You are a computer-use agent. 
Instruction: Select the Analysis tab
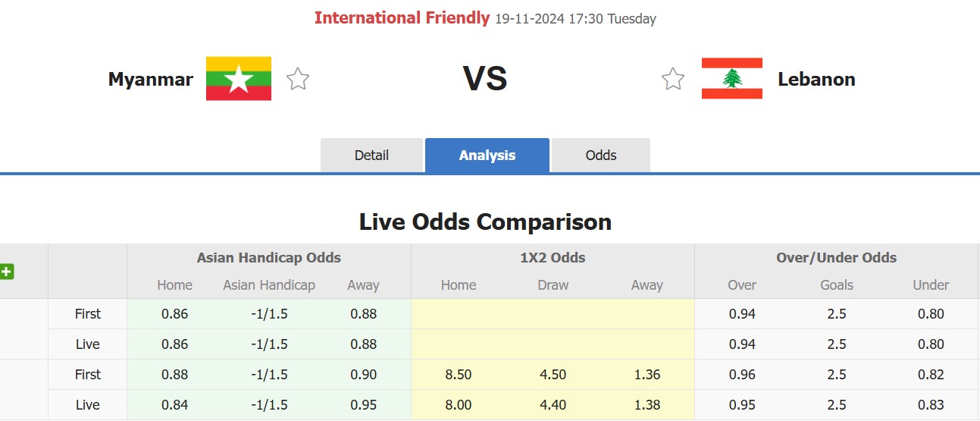[487, 156]
